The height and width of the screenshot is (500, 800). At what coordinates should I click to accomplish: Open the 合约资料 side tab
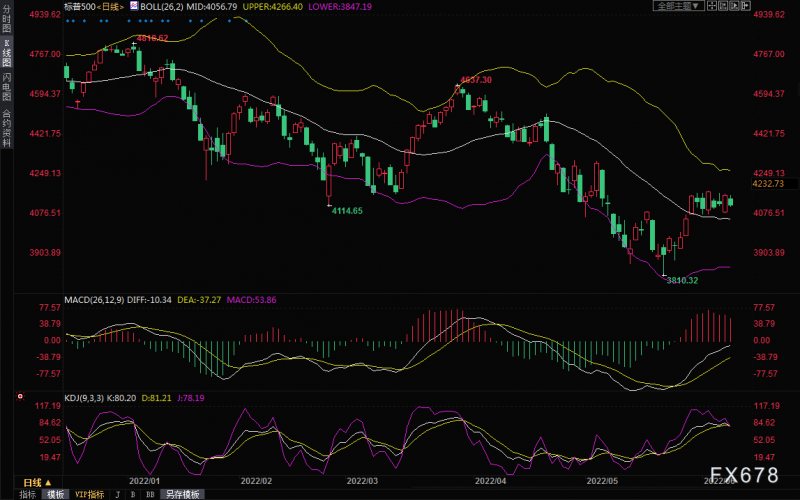pos(7,127)
